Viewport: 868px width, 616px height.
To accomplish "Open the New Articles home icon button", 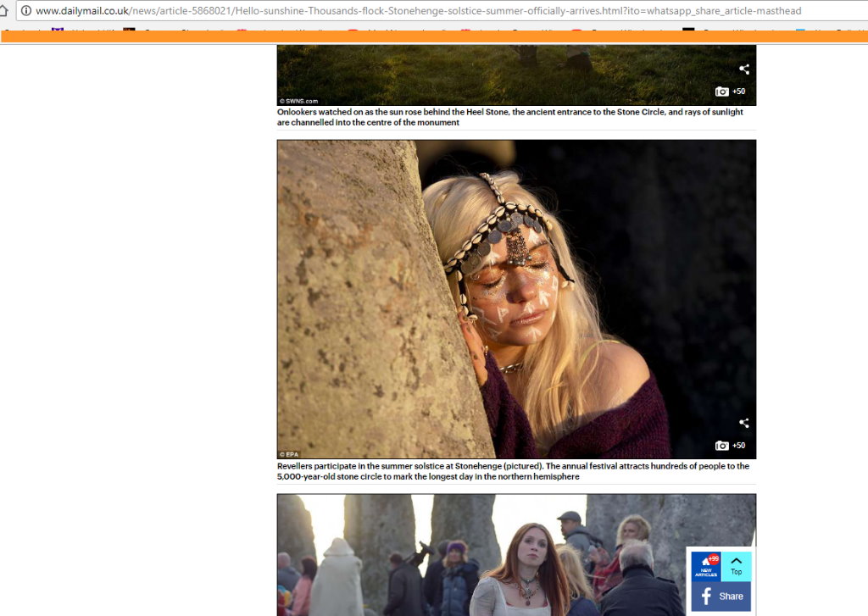I will (705, 566).
